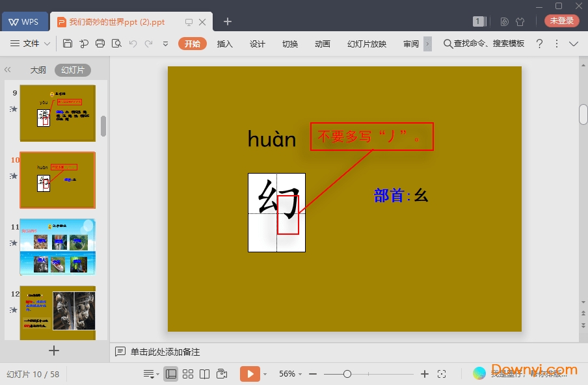The image size is (588, 385).
Task: Open the 文件 menu
Action: [33, 44]
